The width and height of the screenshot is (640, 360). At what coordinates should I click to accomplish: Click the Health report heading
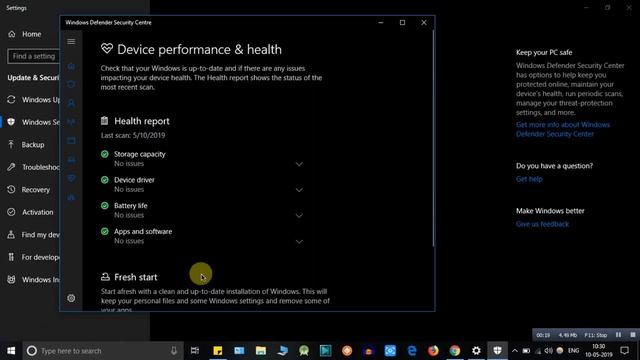click(x=142, y=121)
